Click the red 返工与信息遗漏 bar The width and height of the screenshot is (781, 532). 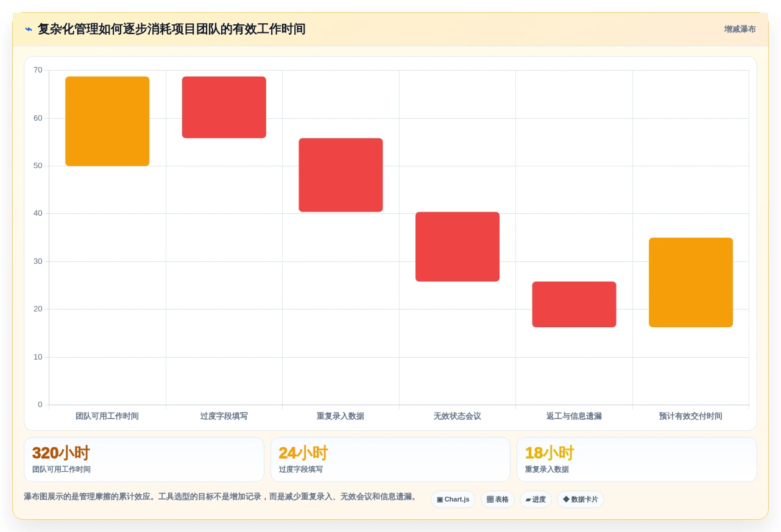tap(574, 304)
